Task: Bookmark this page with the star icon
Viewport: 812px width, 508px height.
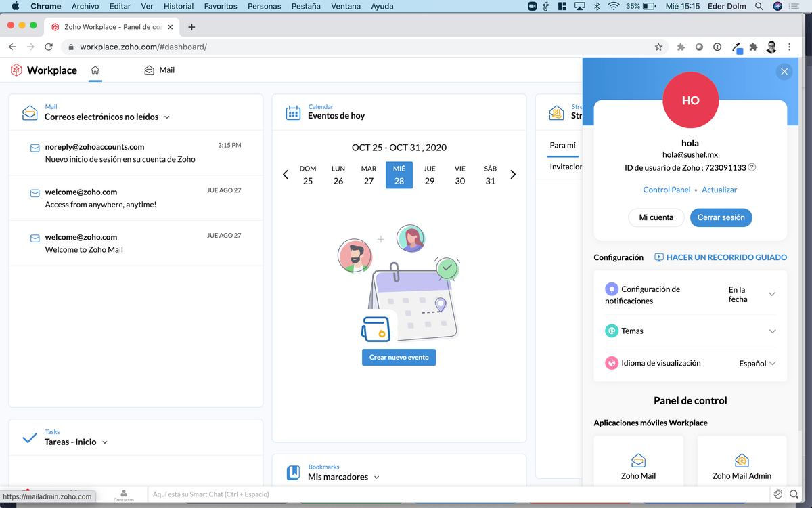Action: pos(658,47)
